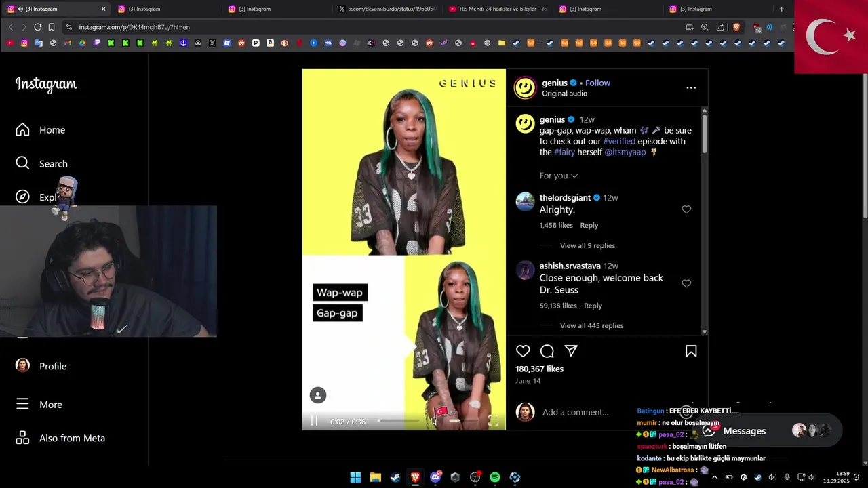The height and width of the screenshot is (488, 868).
Task: Open the YouTube bookmark in the bookmarks bar
Action: pos(10,43)
